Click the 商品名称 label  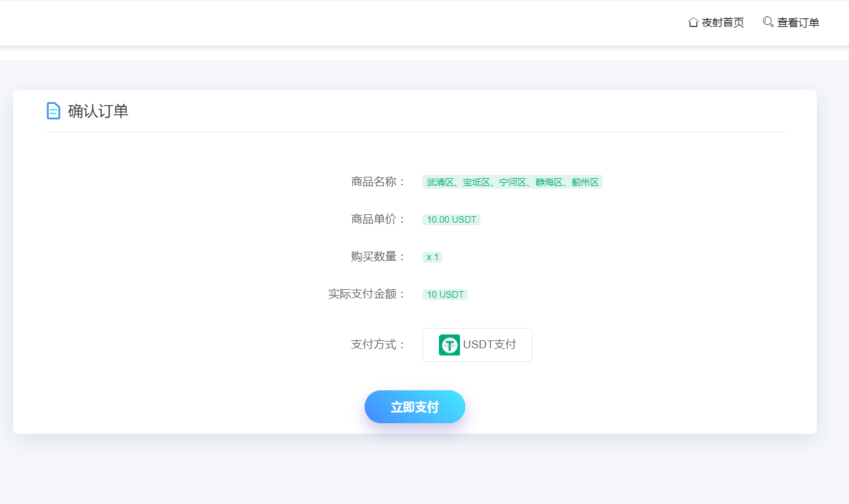[377, 182]
